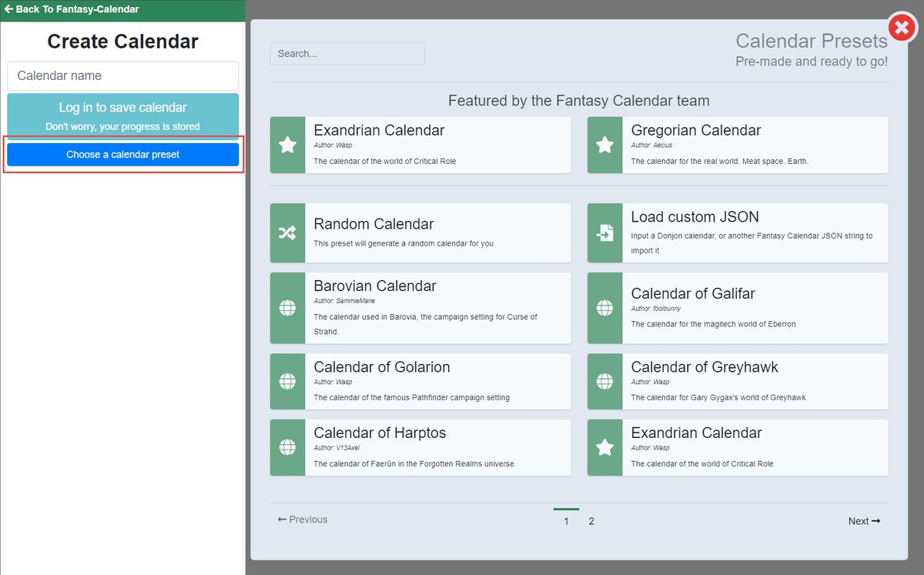Go to the Previous presets page
The height and width of the screenshot is (575, 924).
tap(303, 520)
